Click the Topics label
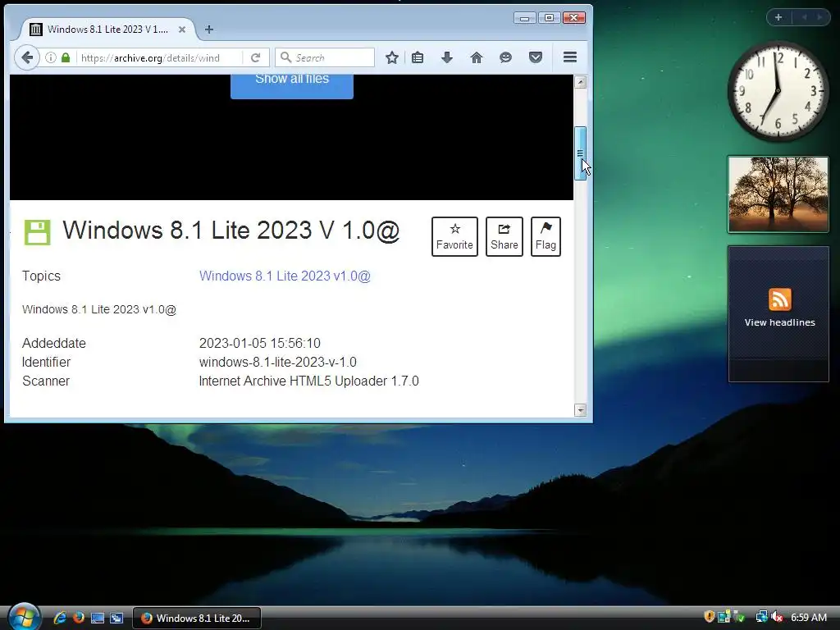 click(41, 276)
